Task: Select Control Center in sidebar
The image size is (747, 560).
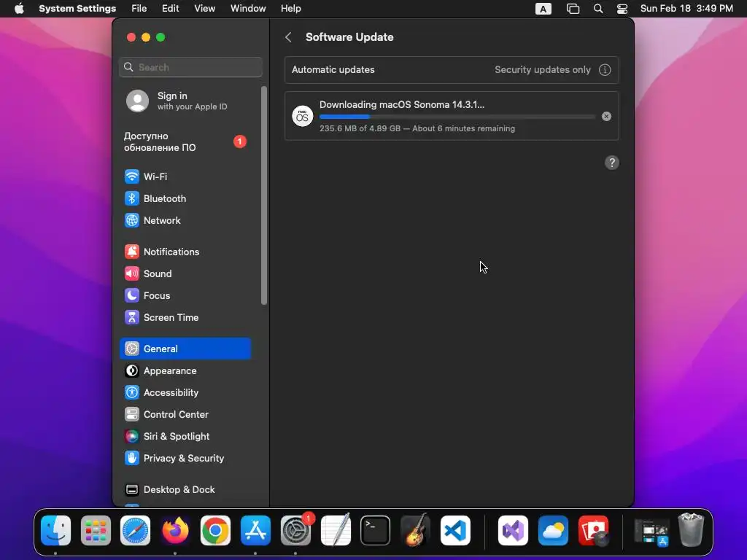Action: tap(185, 414)
